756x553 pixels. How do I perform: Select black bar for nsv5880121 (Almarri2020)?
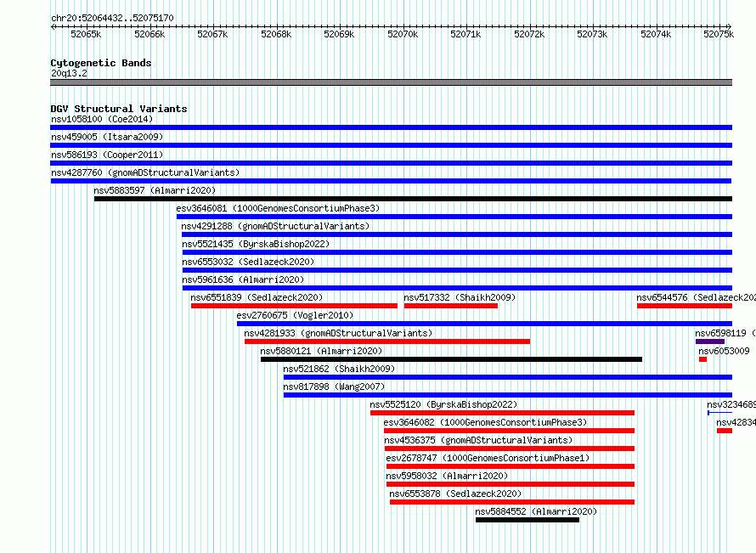(x=451, y=359)
